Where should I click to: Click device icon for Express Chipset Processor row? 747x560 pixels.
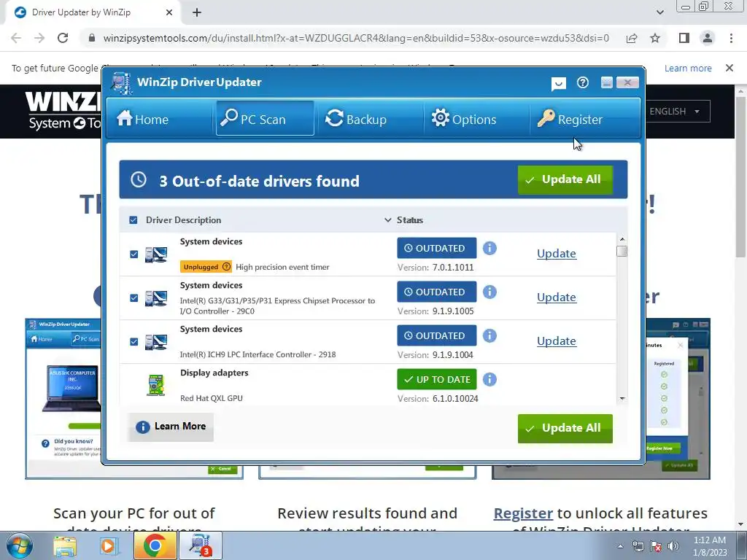coord(156,298)
